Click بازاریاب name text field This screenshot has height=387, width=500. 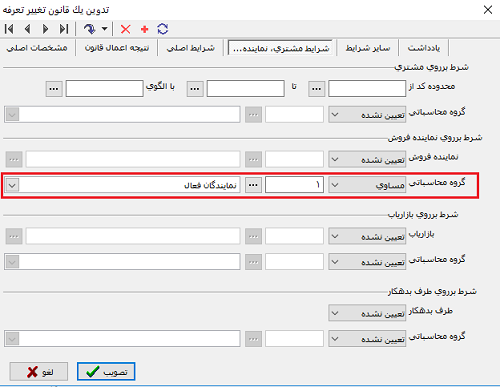click(x=133, y=236)
